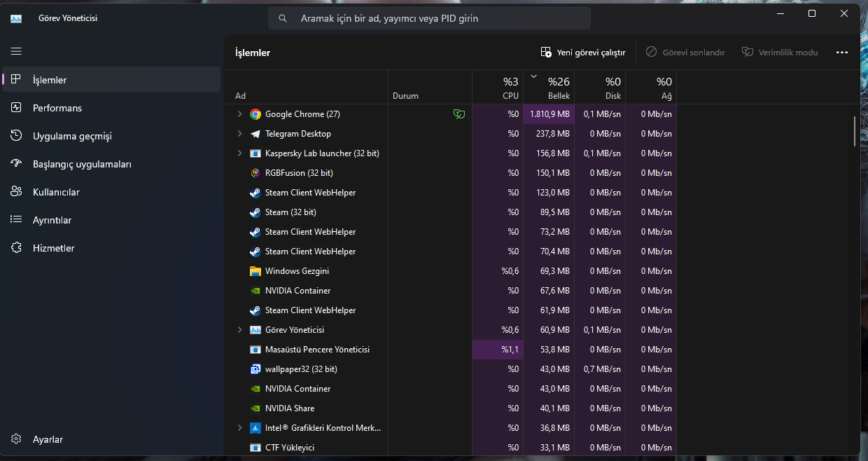Select the NVIDIA Share row name
The width and height of the screenshot is (868, 461).
[290, 408]
